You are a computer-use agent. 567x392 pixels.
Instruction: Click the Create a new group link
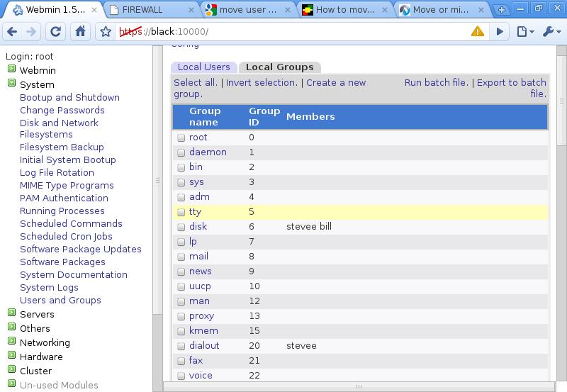click(x=336, y=83)
